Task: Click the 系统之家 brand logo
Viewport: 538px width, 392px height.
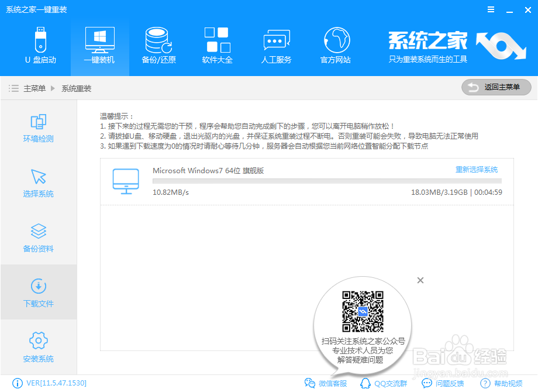Action: 456,47
